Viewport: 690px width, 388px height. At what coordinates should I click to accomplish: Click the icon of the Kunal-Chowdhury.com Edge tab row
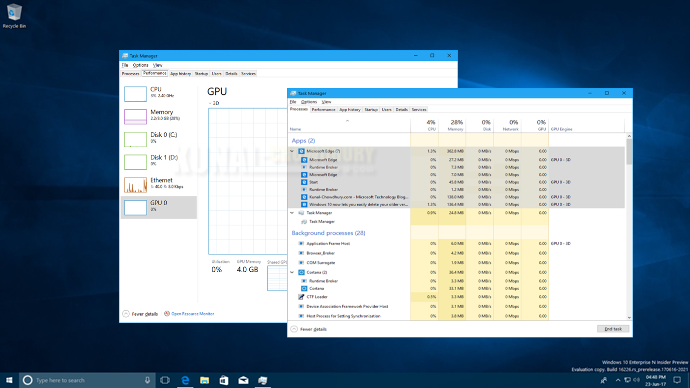tap(304, 197)
